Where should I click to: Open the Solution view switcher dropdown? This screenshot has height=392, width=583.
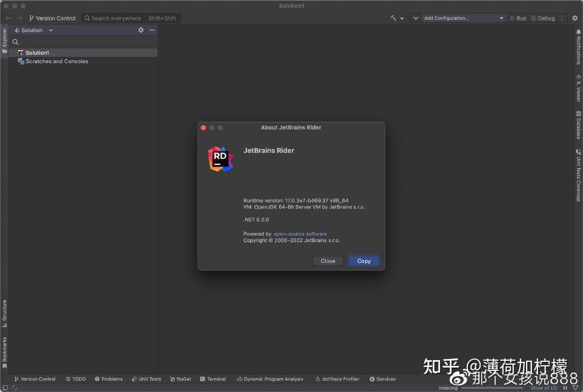click(50, 30)
